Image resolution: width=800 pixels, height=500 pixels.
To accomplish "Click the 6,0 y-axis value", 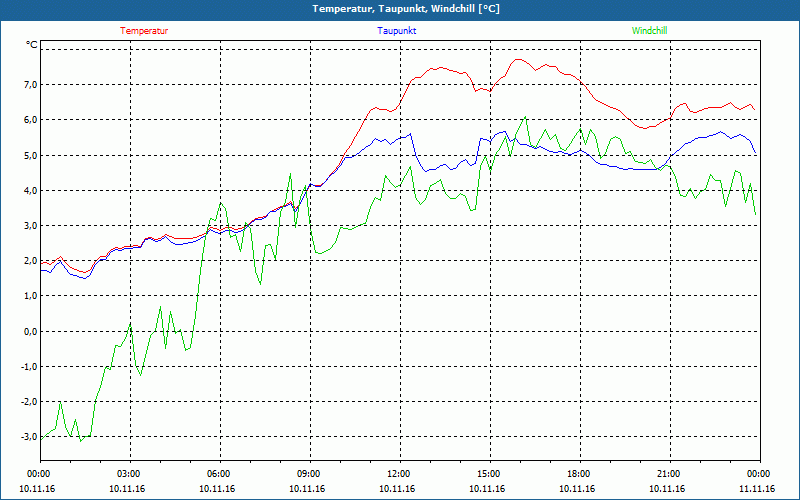I will click(31, 120).
